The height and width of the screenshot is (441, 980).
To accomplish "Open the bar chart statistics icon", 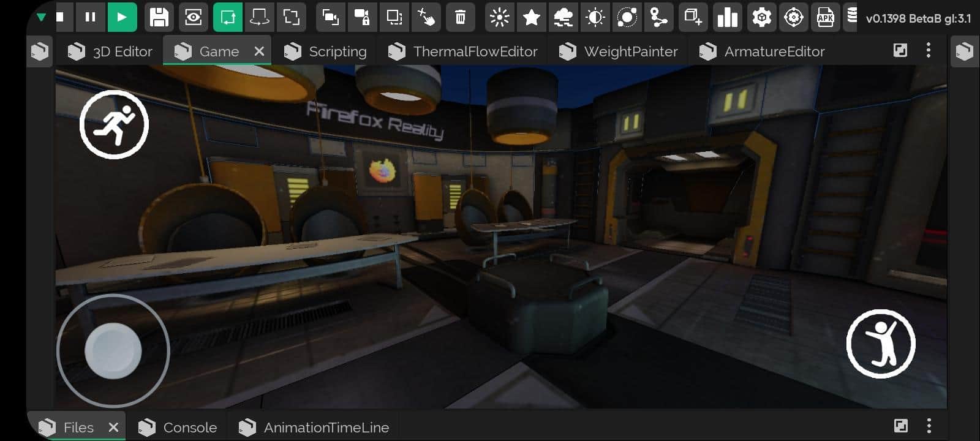I will click(x=727, y=17).
